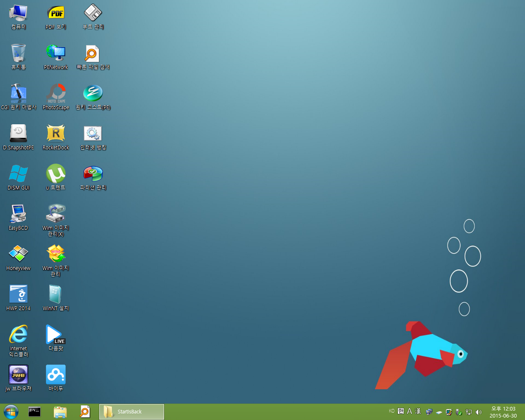Open the 인터넷 뱅킹 shortcut

93,137
